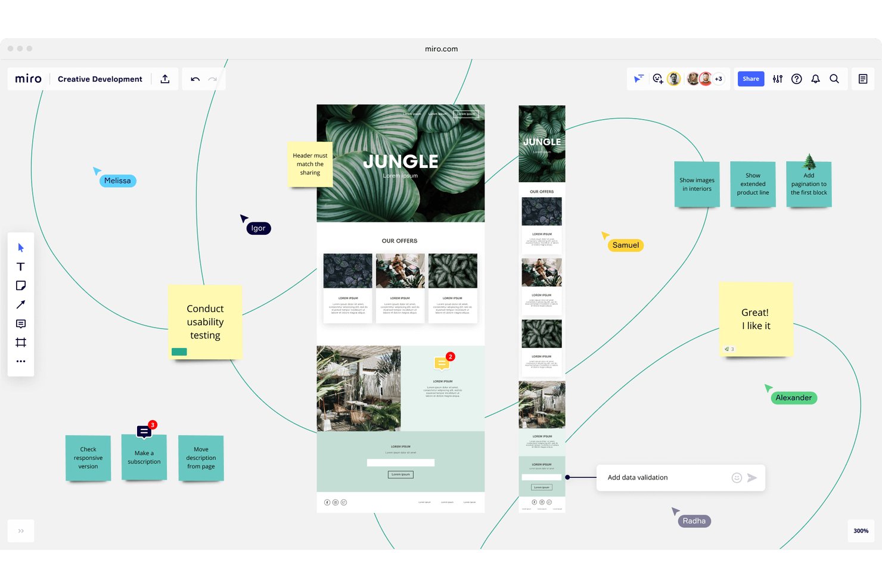The image size is (882, 588).
Task: Select the Conduct usability testing sticky note
Action: click(205, 322)
